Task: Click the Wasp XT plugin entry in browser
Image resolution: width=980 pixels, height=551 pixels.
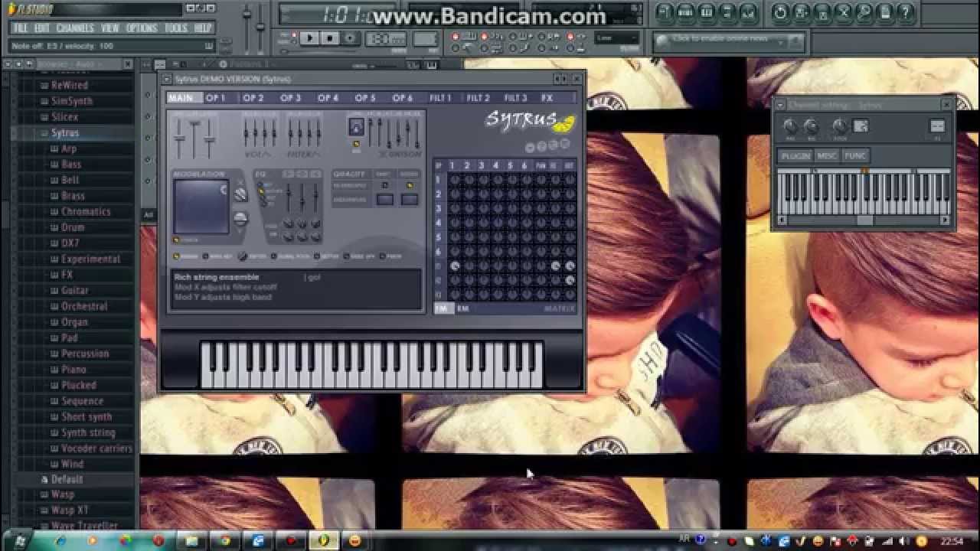Action: click(x=70, y=510)
